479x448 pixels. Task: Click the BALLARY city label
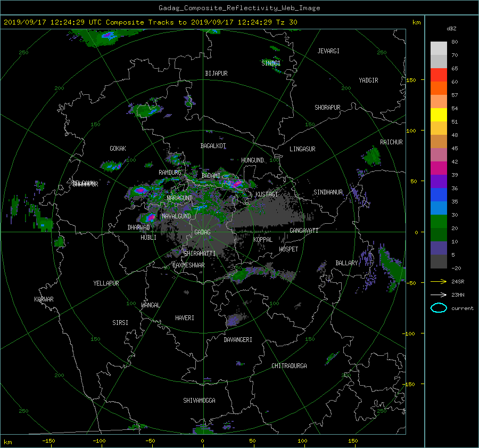pyautogui.click(x=346, y=263)
